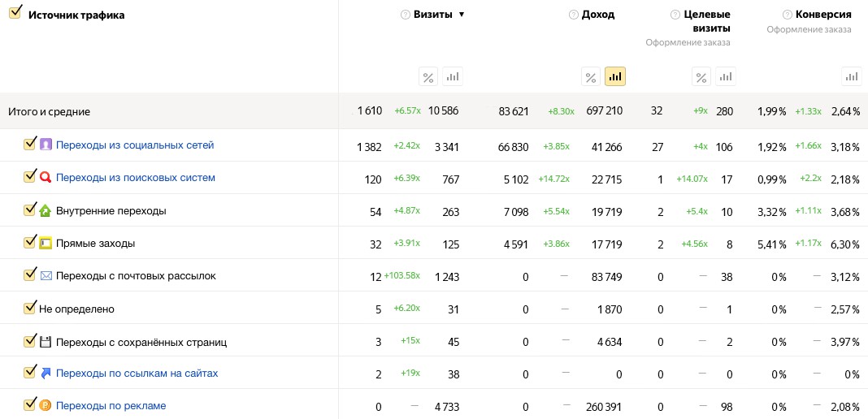
Task: Expand Переходы по рекламе row
Action: point(111,405)
